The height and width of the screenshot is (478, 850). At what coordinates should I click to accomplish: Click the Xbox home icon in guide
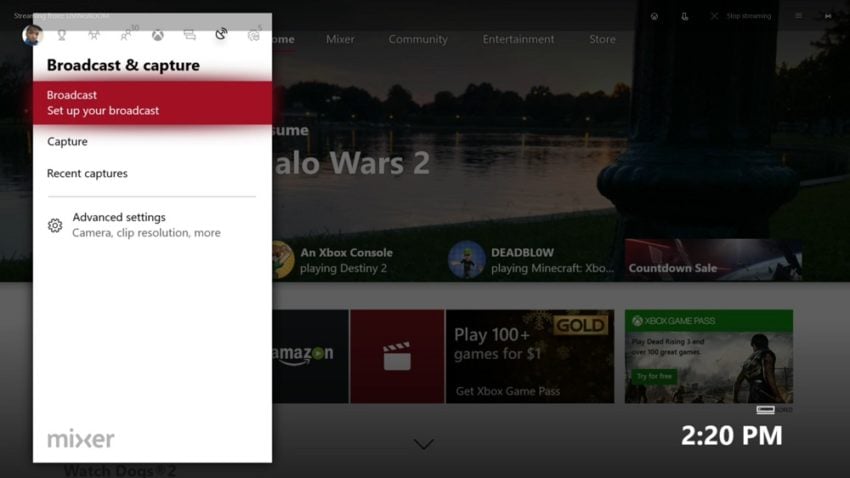[158, 35]
